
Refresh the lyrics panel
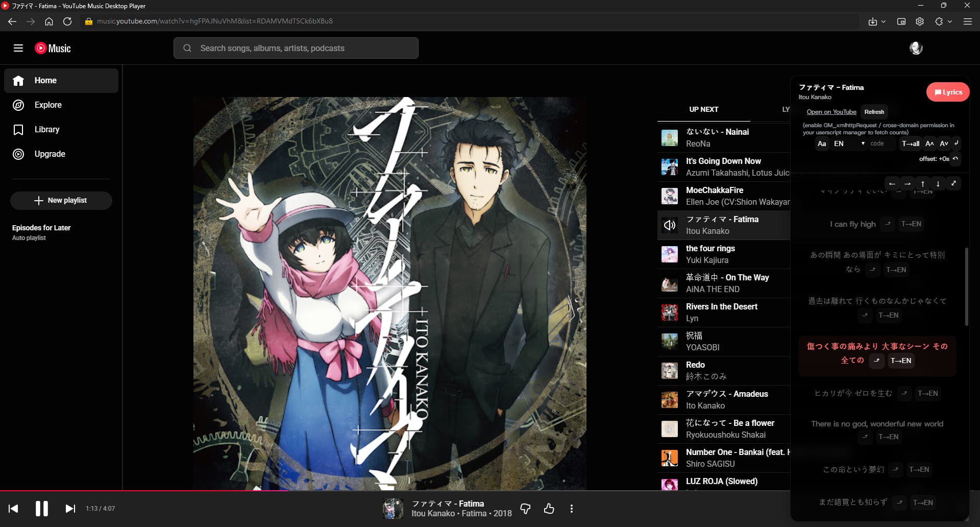coord(874,112)
